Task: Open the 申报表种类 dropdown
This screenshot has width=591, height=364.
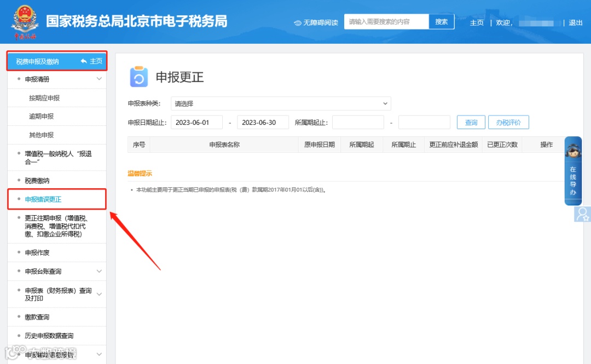Action: [x=281, y=103]
